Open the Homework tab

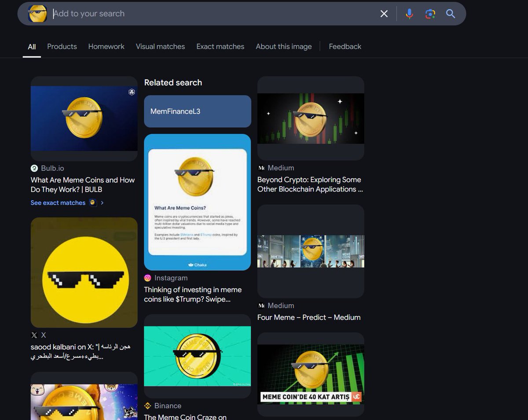pos(106,46)
